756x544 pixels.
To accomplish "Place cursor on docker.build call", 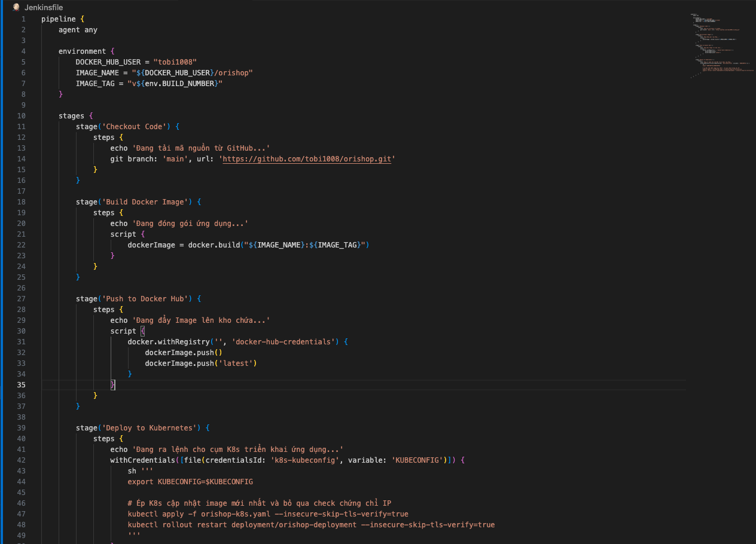I will (x=214, y=245).
